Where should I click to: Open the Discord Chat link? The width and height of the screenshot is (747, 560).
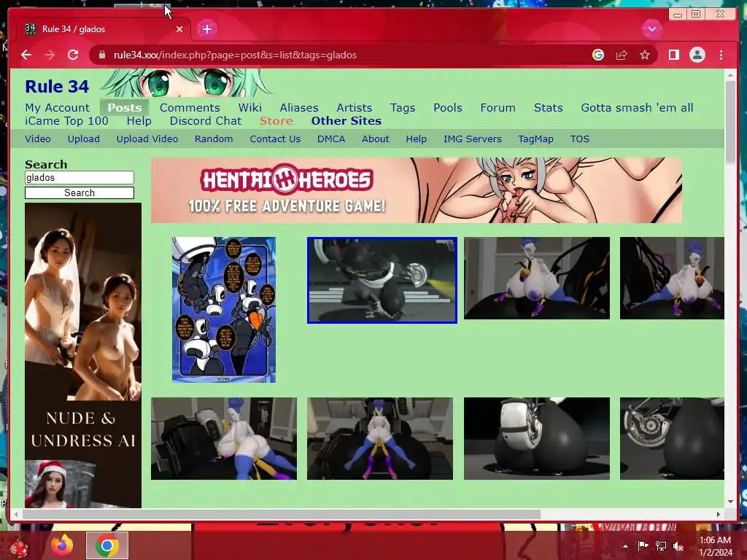tap(205, 121)
